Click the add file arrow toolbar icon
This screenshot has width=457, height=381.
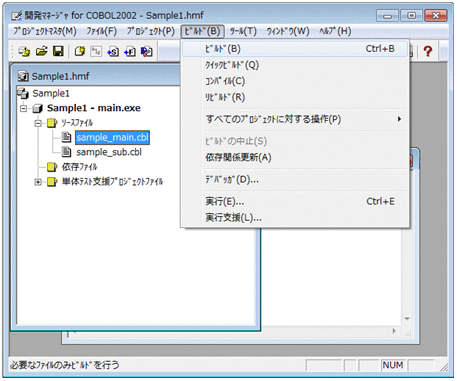click(130, 52)
